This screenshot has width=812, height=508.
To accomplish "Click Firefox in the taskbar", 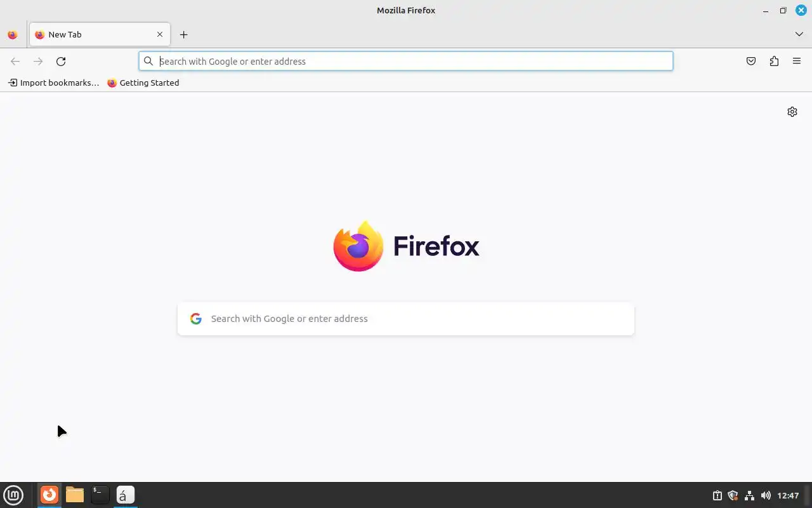I will (x=49, y=495).
